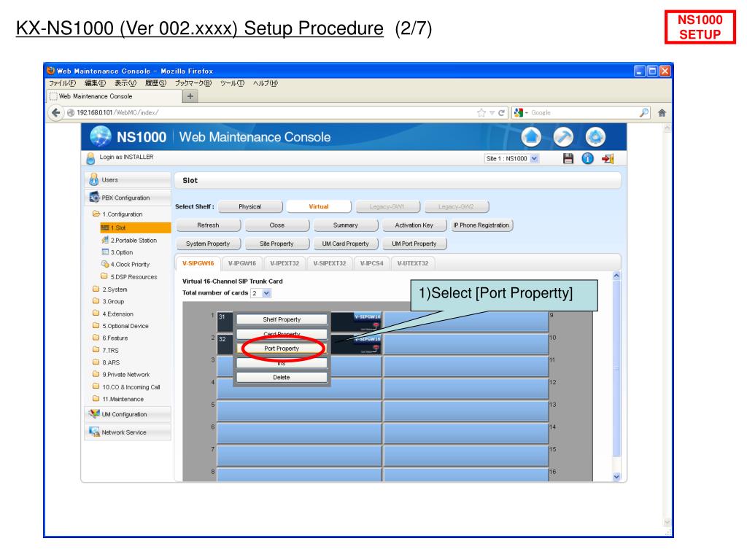Click the Home icon in console header
The image size is (747, 560).
(531, 137)
